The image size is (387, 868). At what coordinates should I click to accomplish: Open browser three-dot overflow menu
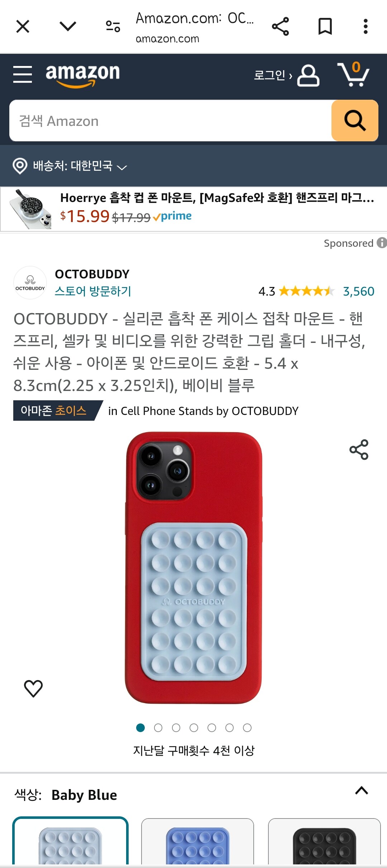pos(365,27)
